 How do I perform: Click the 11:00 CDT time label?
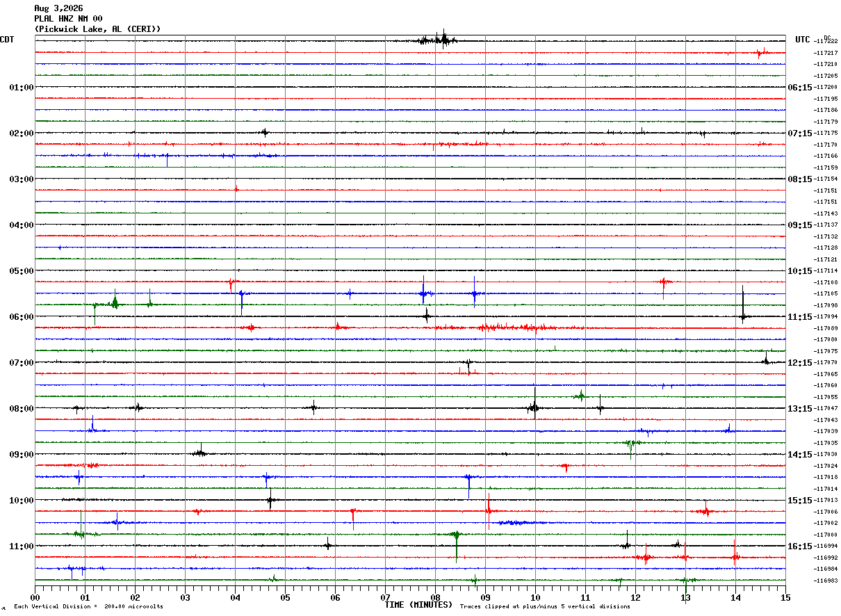21,546
